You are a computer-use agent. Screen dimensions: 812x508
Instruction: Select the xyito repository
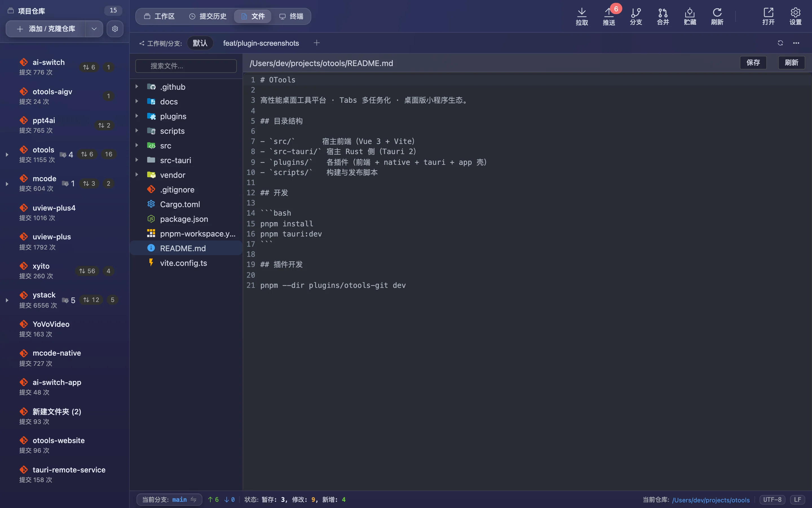click(x=64, y=271)
